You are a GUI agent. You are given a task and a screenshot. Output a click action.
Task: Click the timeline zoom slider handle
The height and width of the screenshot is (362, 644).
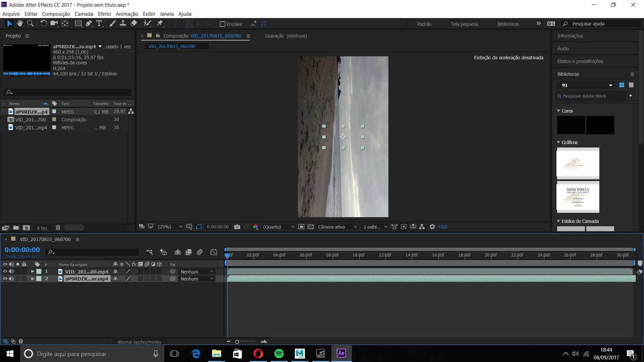(237, 342)
